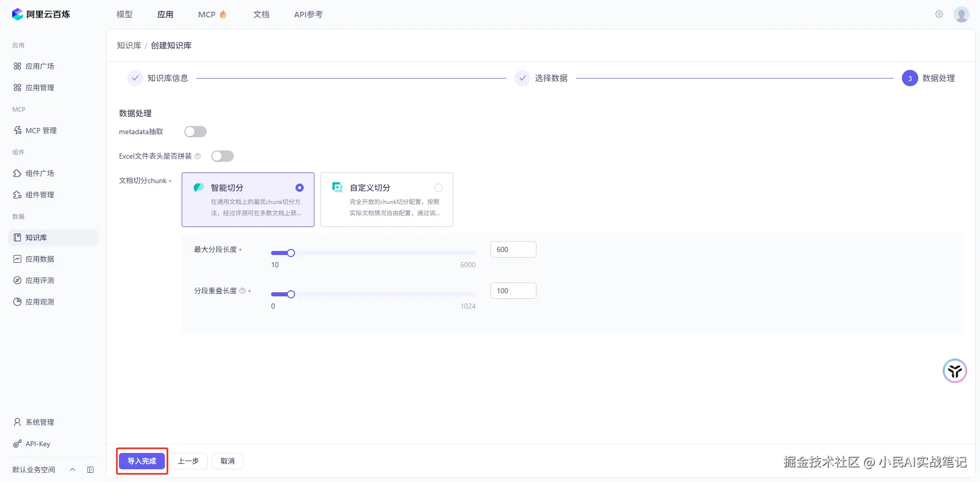Click the help icon next to Excel文件表头是否拼装
This screenshot has height=482, width=980.
pyautogui.click(x=198, y=156)
